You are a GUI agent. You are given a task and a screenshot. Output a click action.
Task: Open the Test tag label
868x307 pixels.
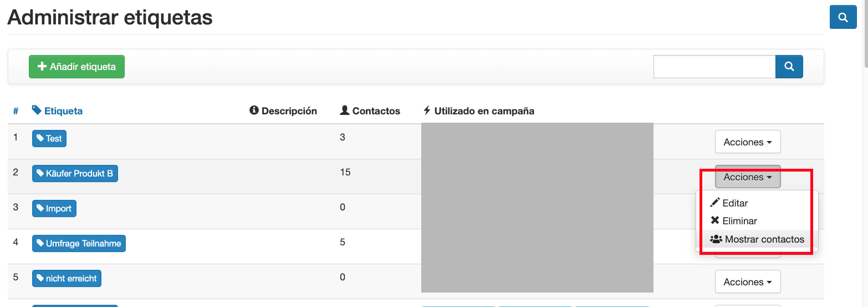coord(49,138)
